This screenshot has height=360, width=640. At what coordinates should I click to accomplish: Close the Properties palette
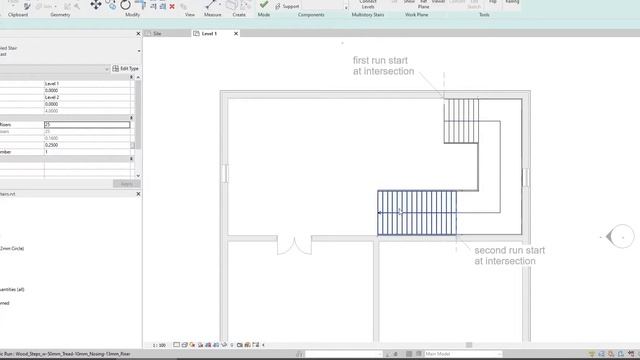pos(138,33)
